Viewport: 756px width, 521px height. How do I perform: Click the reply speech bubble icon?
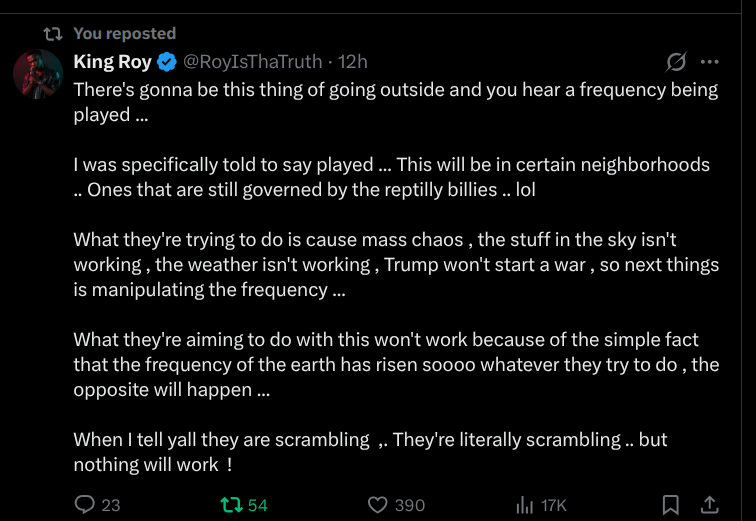(86, 505)
